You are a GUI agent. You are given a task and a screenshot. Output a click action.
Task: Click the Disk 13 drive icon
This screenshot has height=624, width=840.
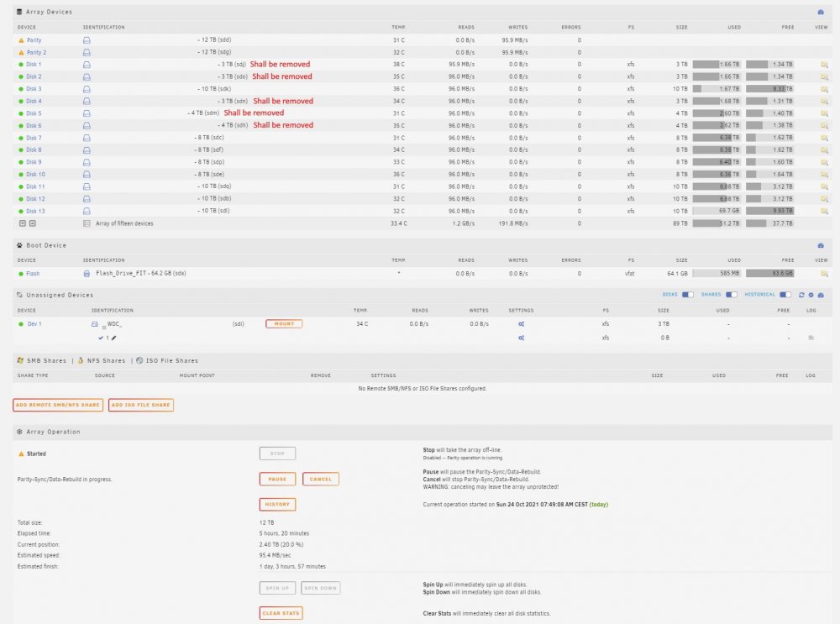point(87,211)
